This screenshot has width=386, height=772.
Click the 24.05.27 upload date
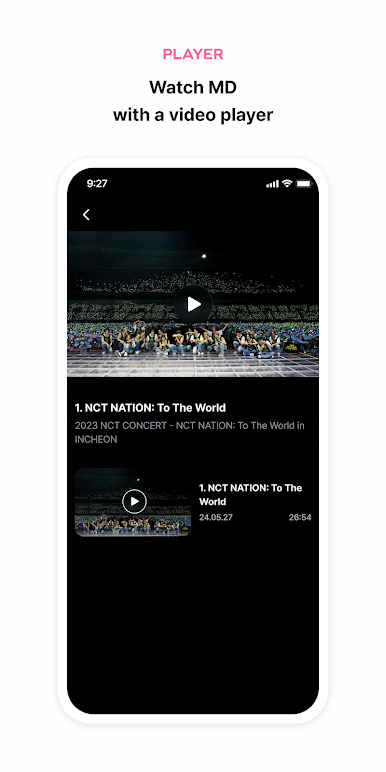(x=216, y=517)
